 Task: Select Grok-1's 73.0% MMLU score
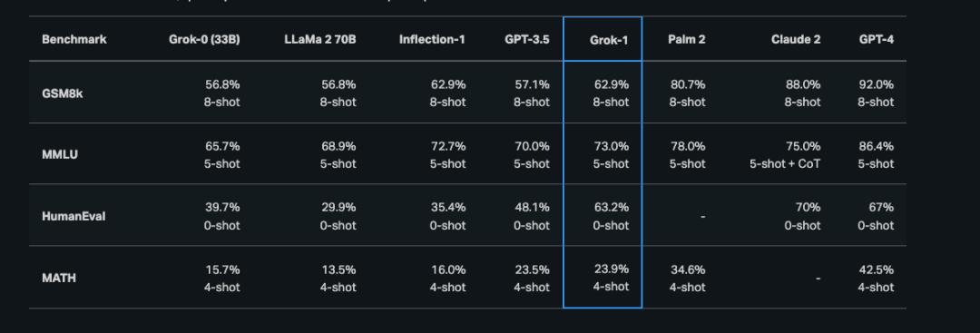click(x=612, y=146)
